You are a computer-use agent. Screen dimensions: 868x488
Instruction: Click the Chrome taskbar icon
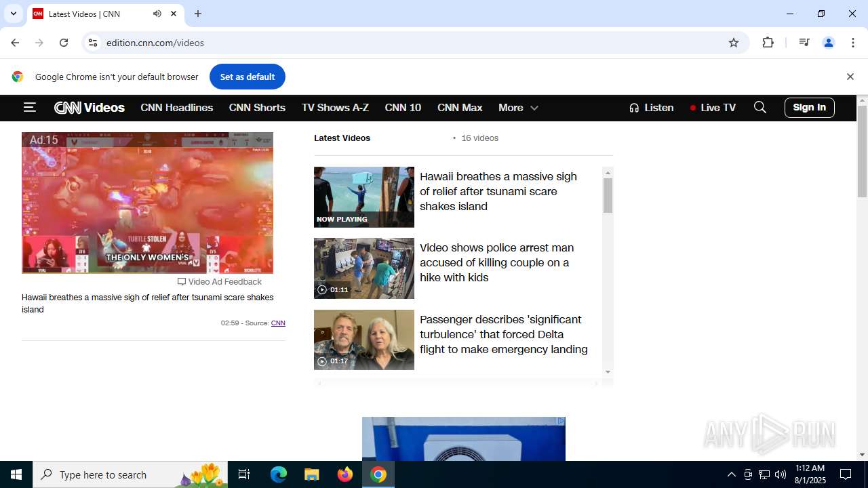coord(378,474)
